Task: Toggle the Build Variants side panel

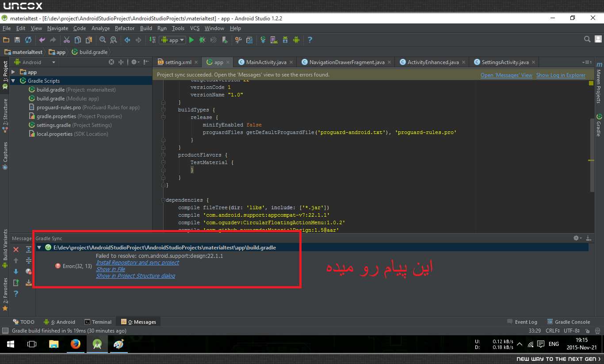Action: (x=5, y=249)
